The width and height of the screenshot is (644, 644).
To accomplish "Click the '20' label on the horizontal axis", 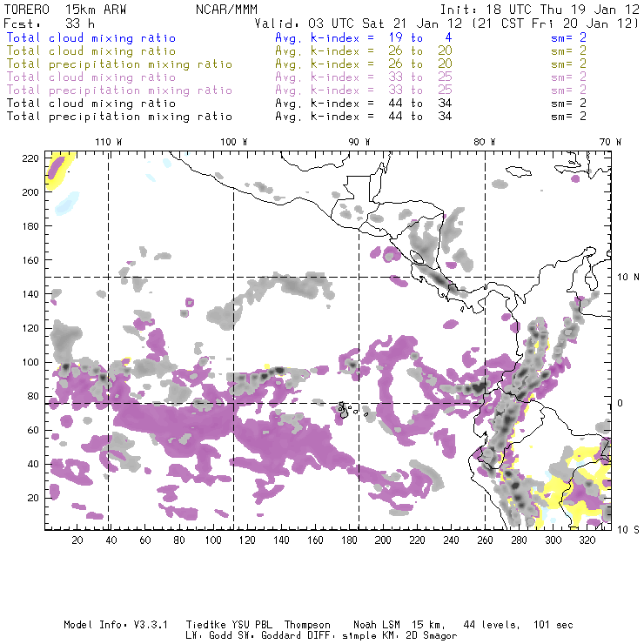I will coord(77,540).
